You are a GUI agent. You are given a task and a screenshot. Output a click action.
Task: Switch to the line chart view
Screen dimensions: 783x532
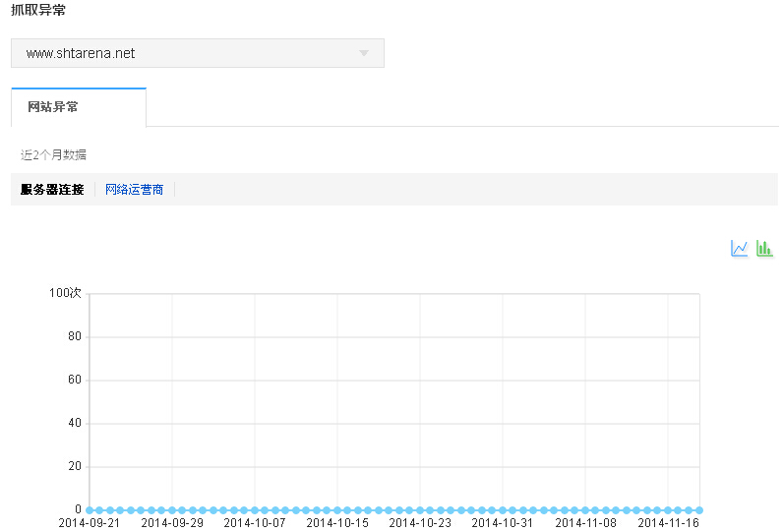pos(740,249)
